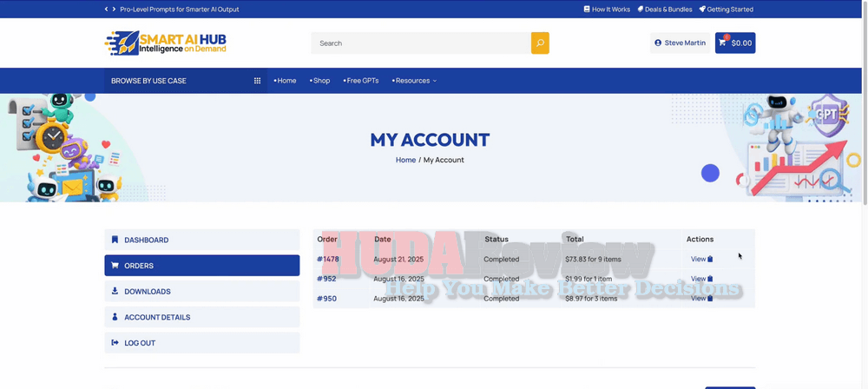Open the How It Works link
The width and height of the screenshot is (868, 389).
pyautogui.click(x=607, y=10)
